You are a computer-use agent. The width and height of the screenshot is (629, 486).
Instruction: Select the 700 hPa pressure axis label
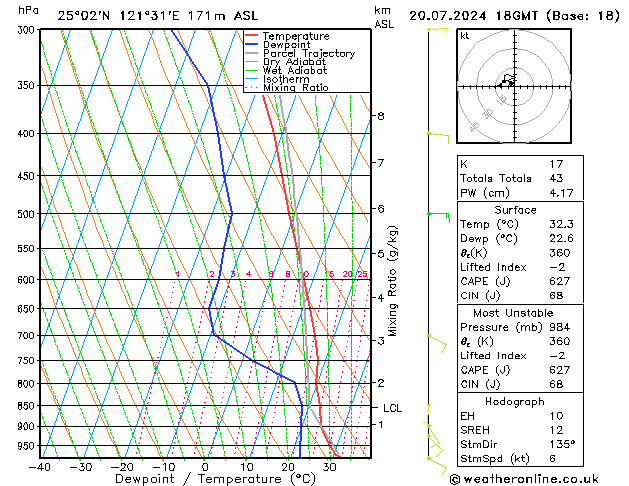(28, 336)
